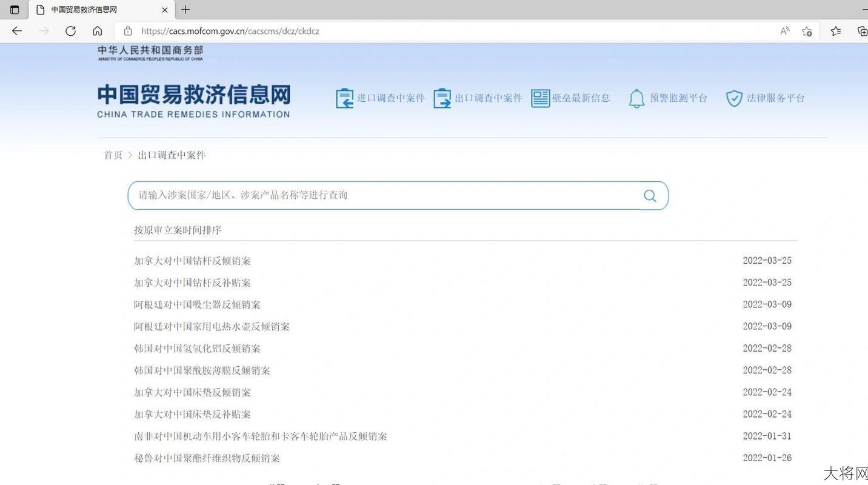Open a new browser tab
This screenshot has width=868, height=485.
click(x=185, y=10)
